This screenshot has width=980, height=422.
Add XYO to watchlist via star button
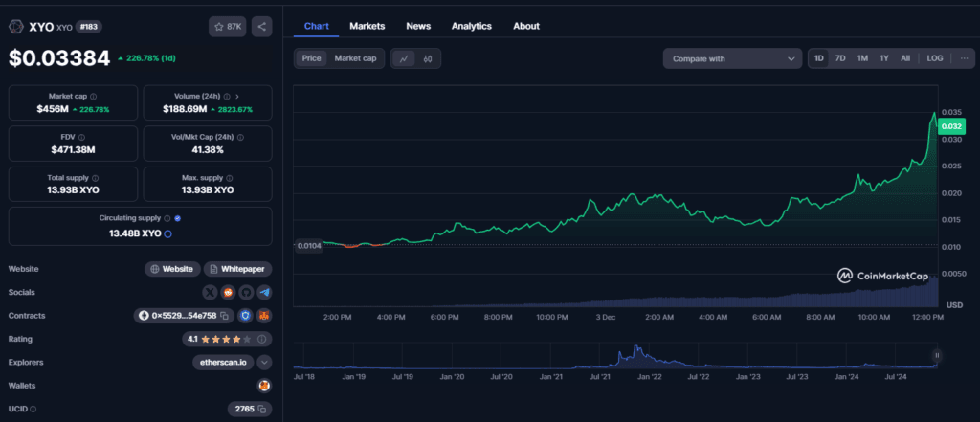pos(228,27)
